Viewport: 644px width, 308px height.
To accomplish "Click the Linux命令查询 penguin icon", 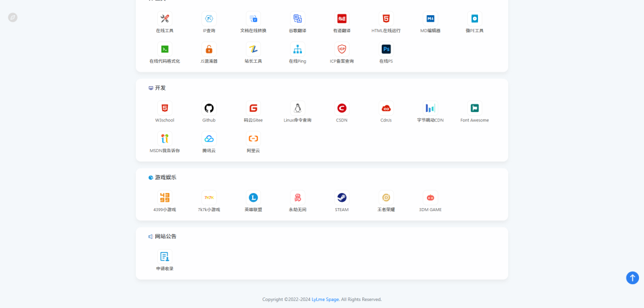I will (297, 108).
